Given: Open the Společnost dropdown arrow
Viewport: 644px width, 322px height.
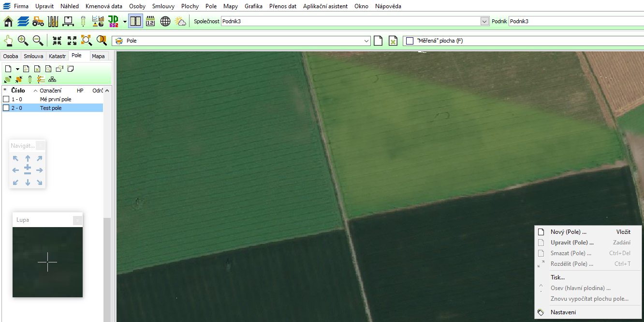Looking at the screenshot, I should pos(485,21).
